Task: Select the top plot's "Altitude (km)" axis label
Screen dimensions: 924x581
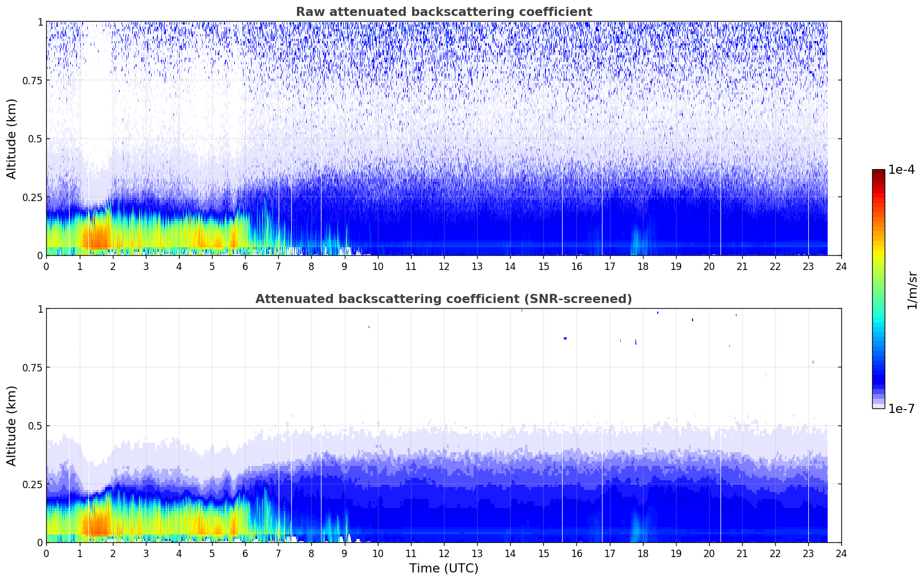Action: point(12,138)
